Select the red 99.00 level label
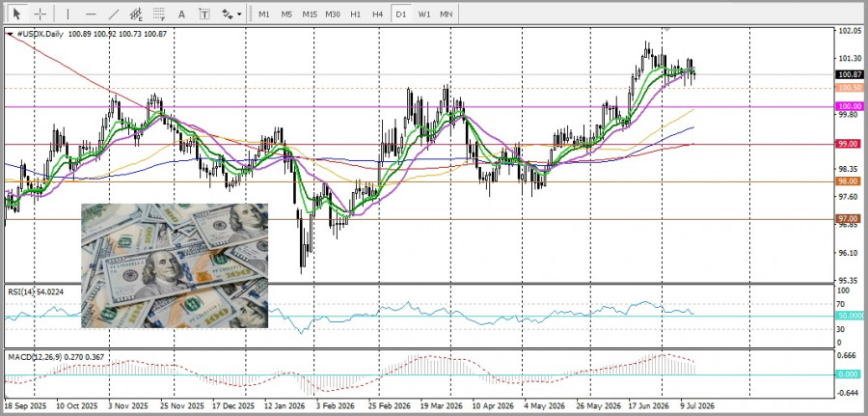The height and width of the screenshot is (416, 868). click(x=850, y=144)
